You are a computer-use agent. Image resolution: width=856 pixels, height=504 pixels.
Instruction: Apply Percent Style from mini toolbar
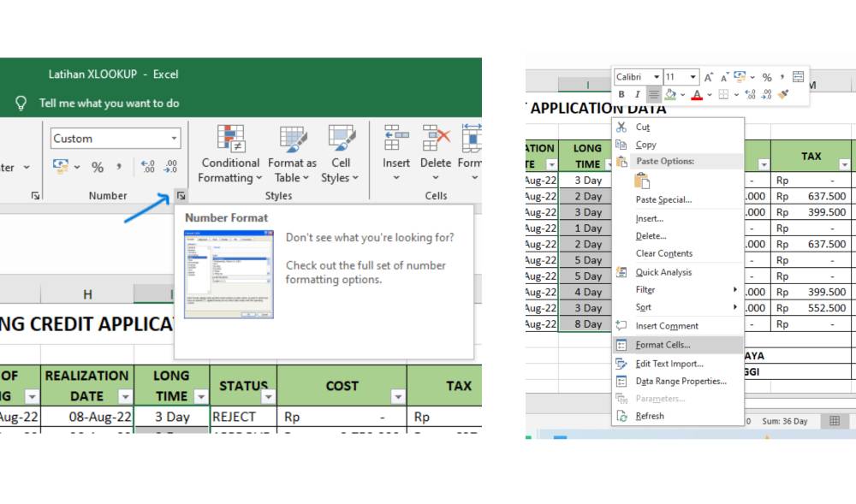point(766,78)
